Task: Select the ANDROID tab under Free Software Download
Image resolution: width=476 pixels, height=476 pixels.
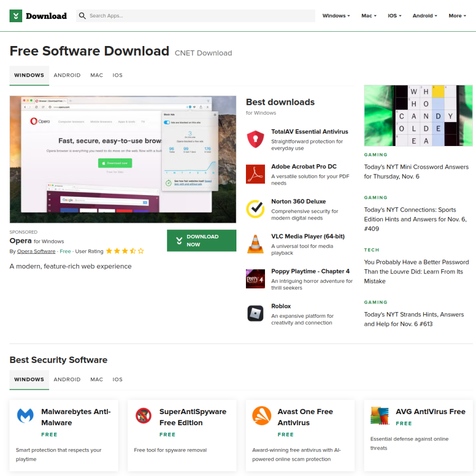Action: (x=67, y=75)
